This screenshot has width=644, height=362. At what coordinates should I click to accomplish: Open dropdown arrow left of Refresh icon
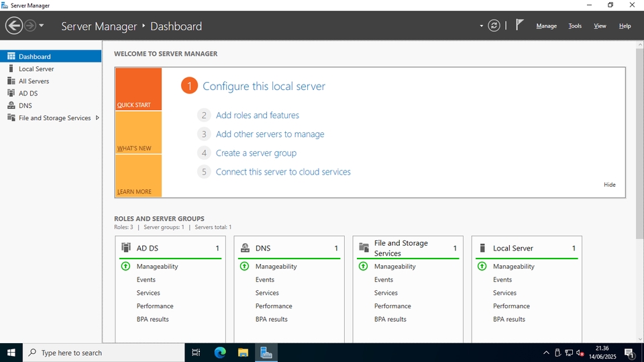point(481,26)
